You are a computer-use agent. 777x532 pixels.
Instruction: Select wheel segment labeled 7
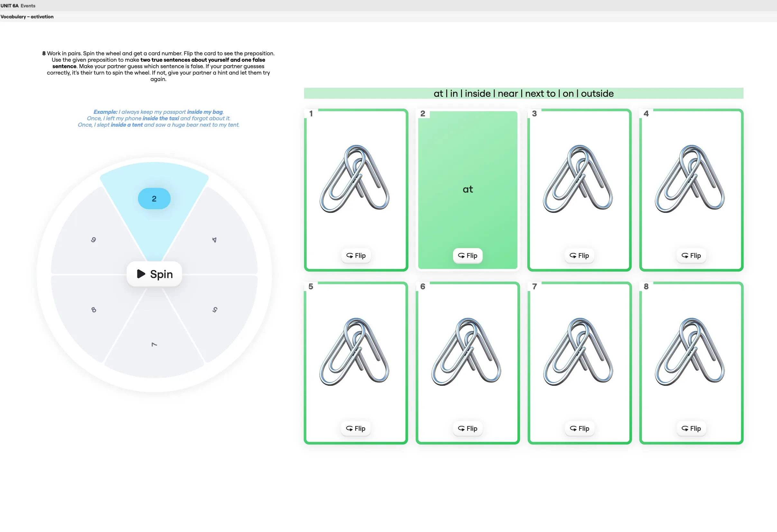(x=154, y=344)
